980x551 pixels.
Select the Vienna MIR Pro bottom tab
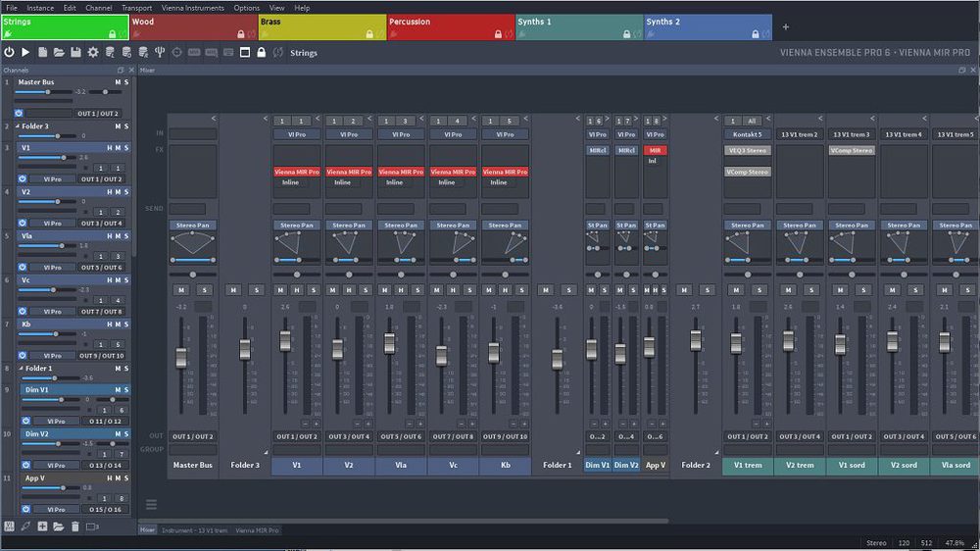click(x=257, y=530)
